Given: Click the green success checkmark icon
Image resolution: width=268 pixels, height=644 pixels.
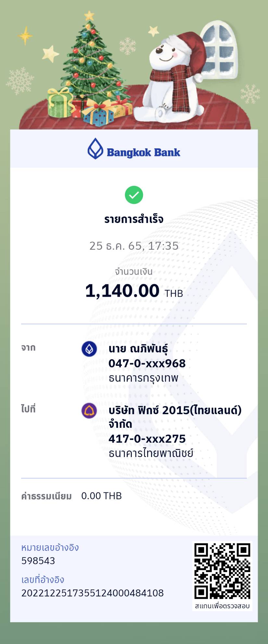Looking at the screenshot, I should [134, 195].
